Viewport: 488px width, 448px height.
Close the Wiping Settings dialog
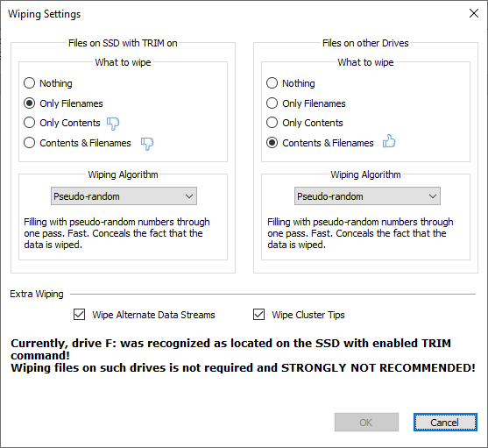tap(474, 13)
